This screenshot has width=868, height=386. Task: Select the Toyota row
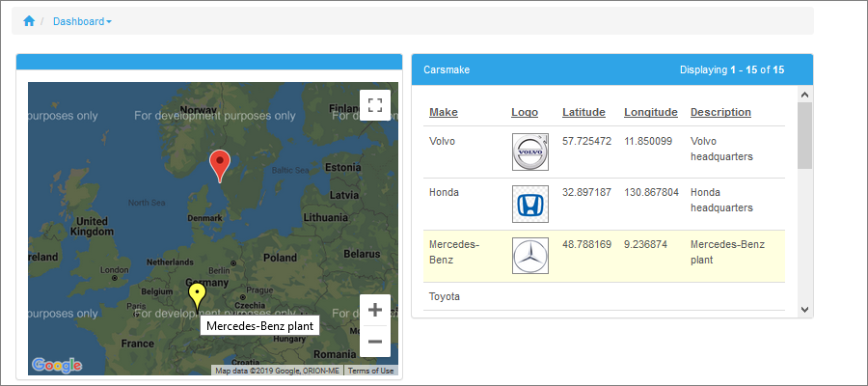point(604,296)
